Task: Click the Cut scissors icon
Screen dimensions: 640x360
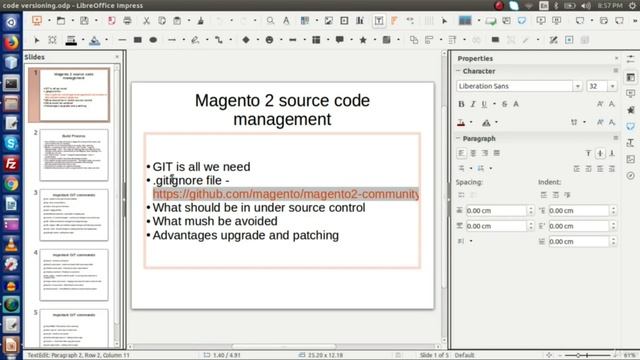Action: click(x=146, y=20)
